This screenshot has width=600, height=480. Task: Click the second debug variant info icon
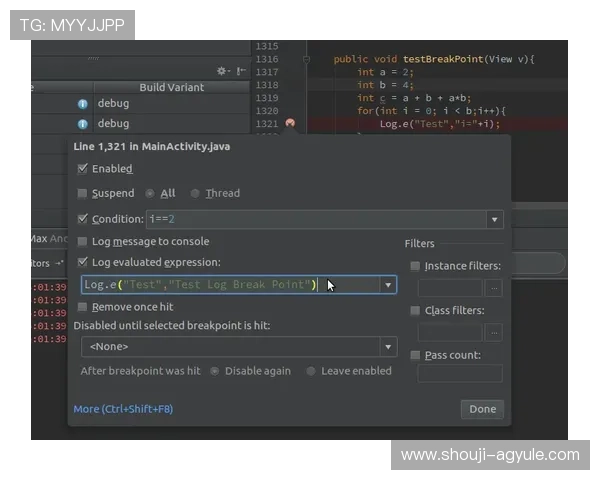83,124
